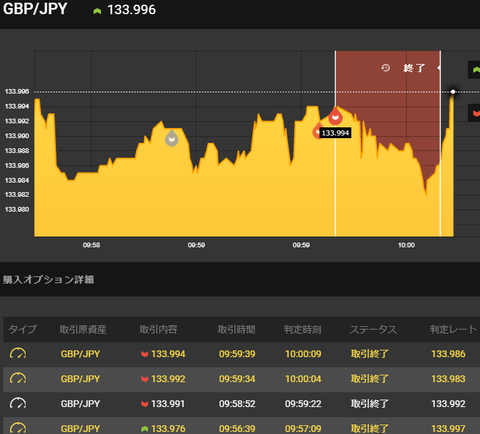Click expiry time 10:00:09

pos(303,354)
